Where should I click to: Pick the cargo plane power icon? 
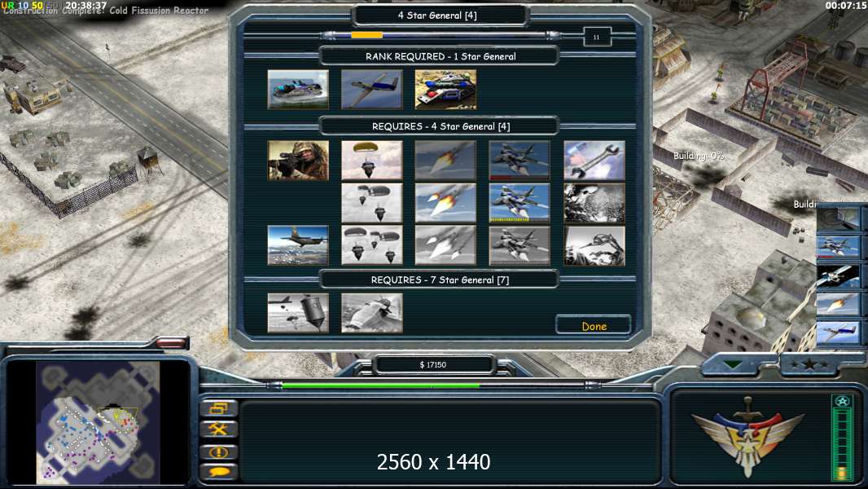point(298,245)
